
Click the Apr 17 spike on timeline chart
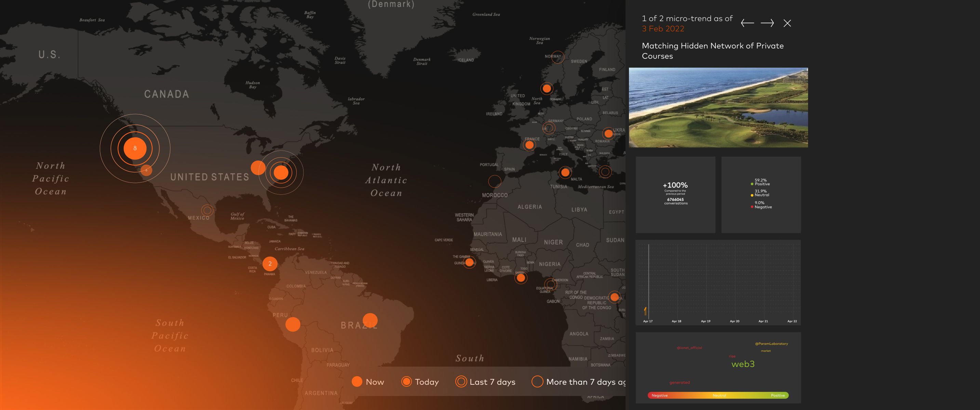point(646,311)
